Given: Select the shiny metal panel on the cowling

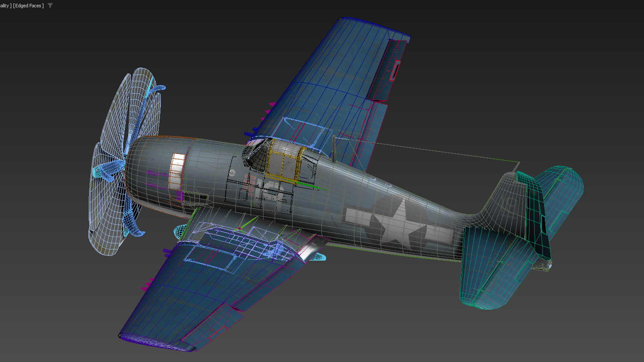Looking at the screenshot, I should point(177,171).
